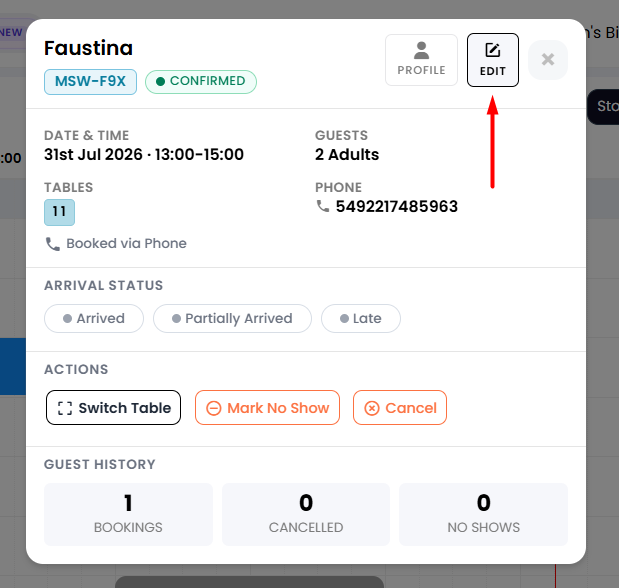The image size is (619, 588).
Task: Close the Faustina booking dialog
Action: [x=548, y=60]
